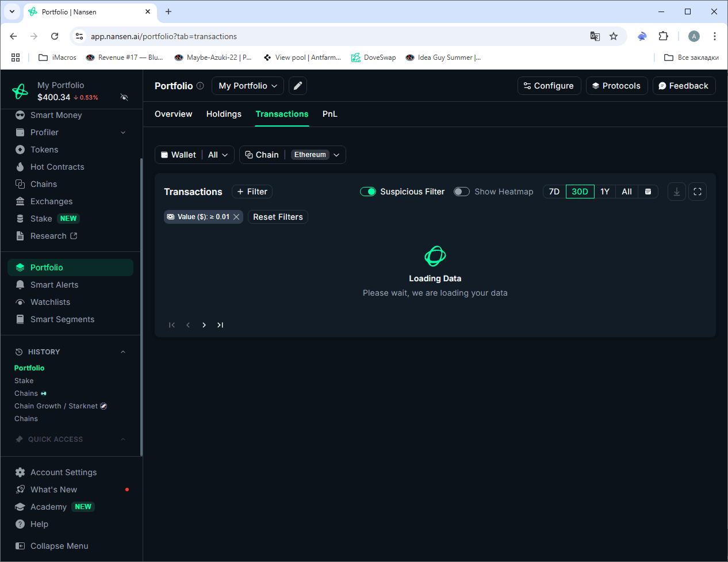Go to previous page arrow
Screen dimensions: 728x562
tap(188, 325)
